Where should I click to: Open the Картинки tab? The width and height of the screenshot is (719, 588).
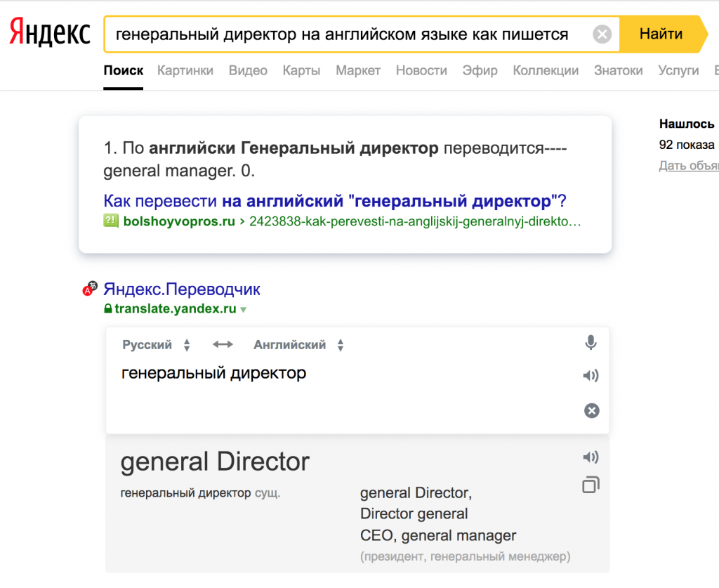click(x=185, y=70)
